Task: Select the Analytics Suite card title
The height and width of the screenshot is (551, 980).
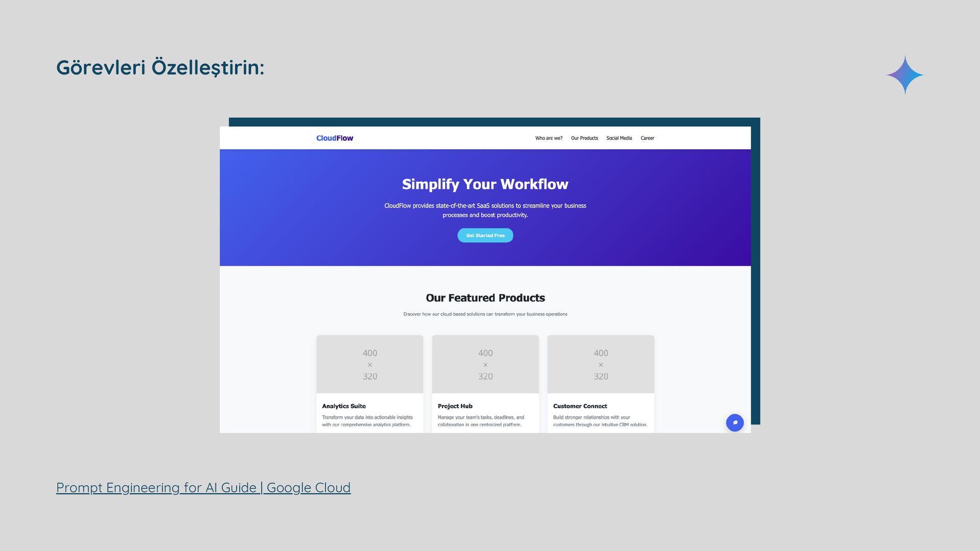Action: (344, 406)
